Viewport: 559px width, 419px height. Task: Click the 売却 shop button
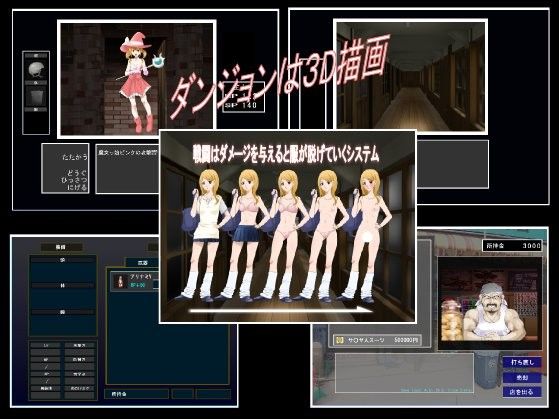pyautogui.click(x=522, y=377)
